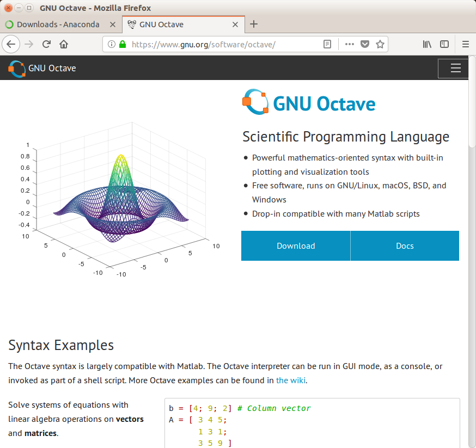Viewport: 476px width, 448px height.
Task: Open page actions three-dot menu
Action: click(x=350, y=44)
